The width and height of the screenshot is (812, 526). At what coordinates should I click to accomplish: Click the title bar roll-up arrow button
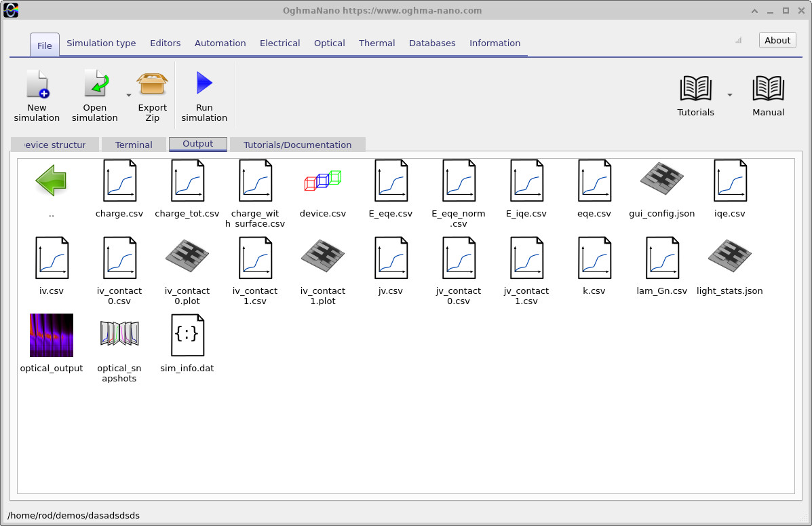coord(754,11)
